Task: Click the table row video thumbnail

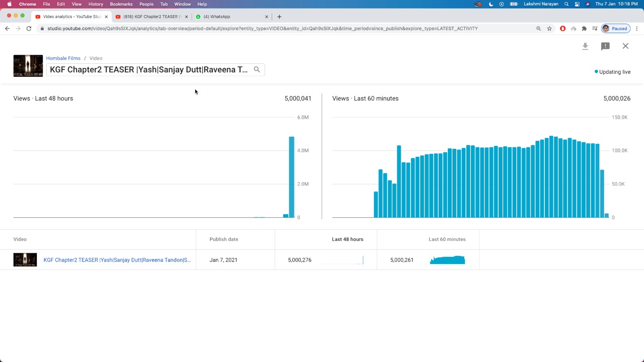Action: 25,260
